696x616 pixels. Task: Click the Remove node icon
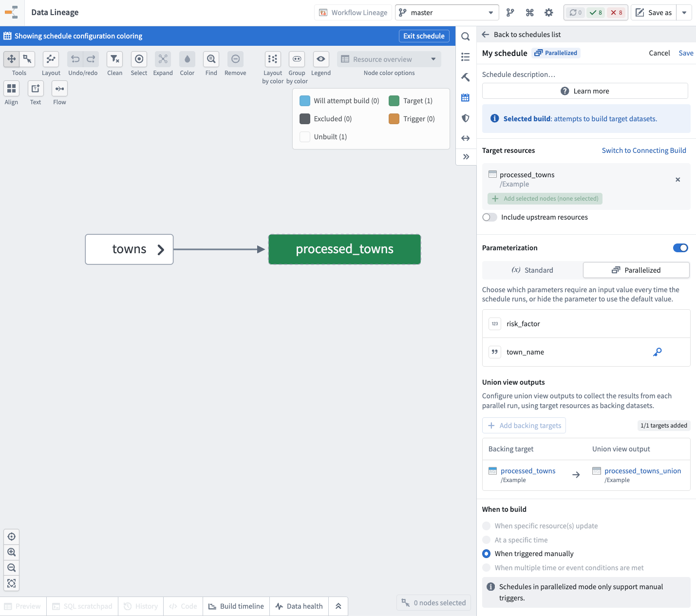click(235, 59)
